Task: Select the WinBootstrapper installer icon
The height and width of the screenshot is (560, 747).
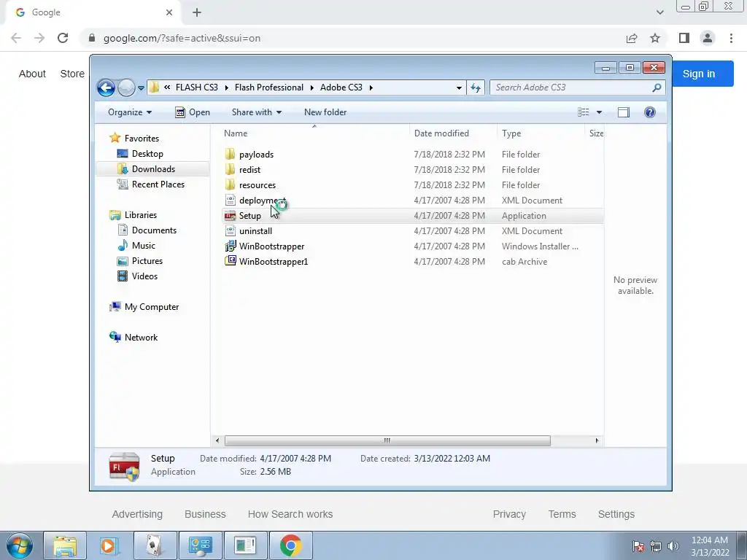Action: pyautogui.click(x=230, y=246)
